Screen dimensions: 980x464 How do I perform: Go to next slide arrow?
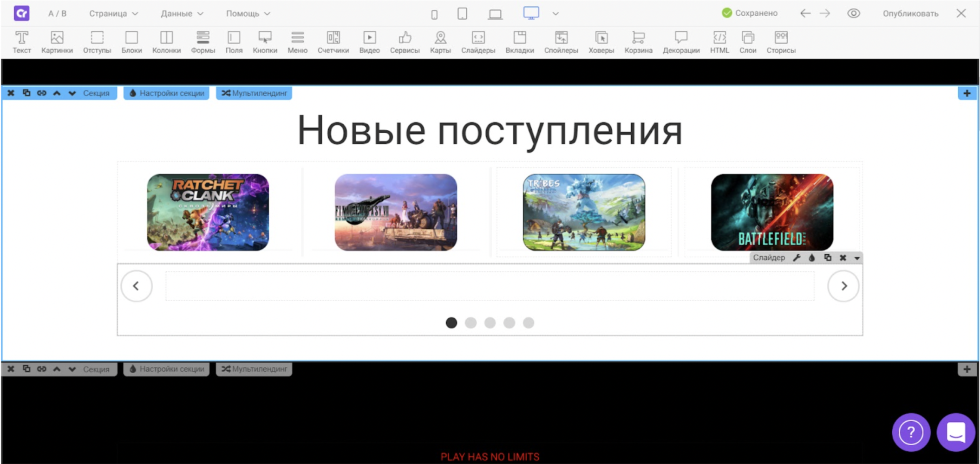[843, 286]
